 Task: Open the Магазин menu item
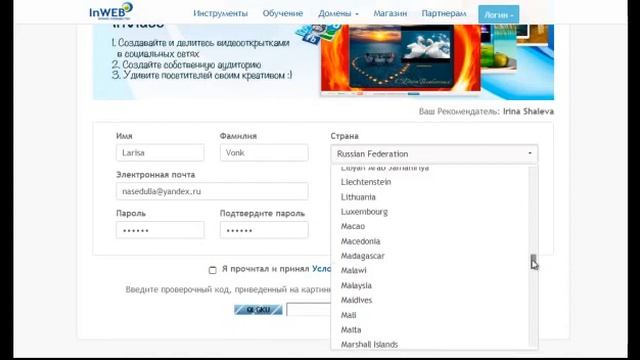pyautogui.click(x=390, y=13)
